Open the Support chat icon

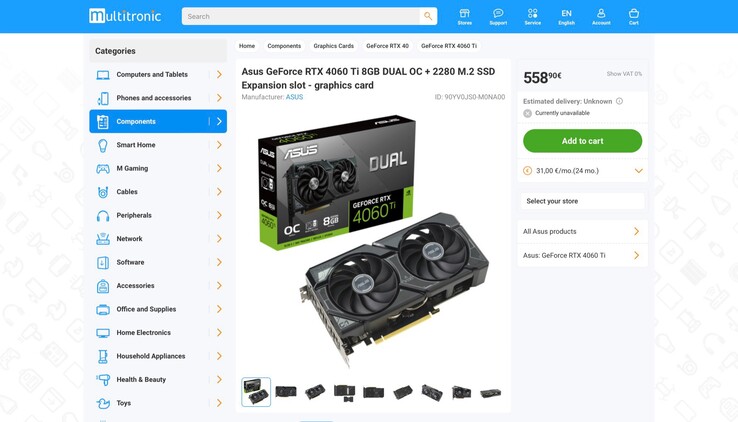498,16
